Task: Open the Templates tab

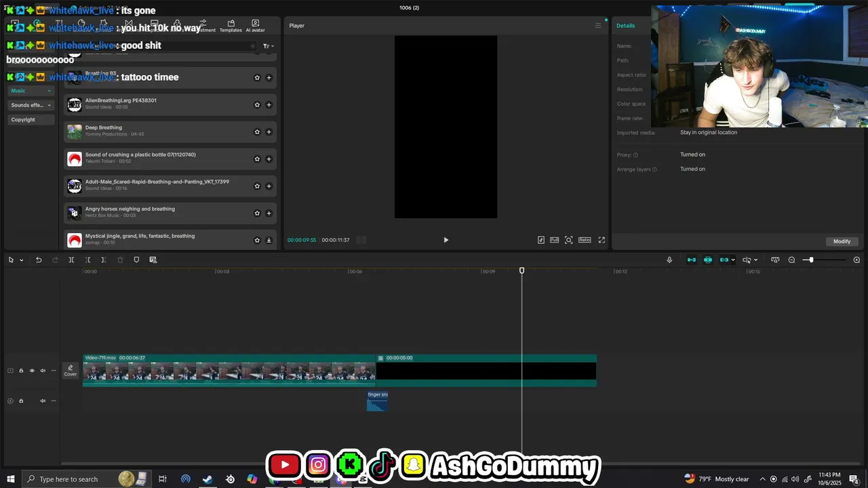Action: coord(231,26)
